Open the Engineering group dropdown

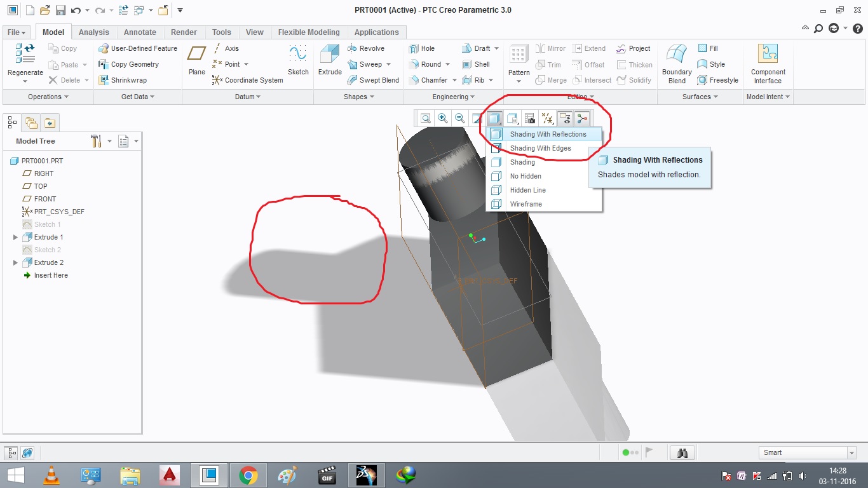(x=454, y=97)
